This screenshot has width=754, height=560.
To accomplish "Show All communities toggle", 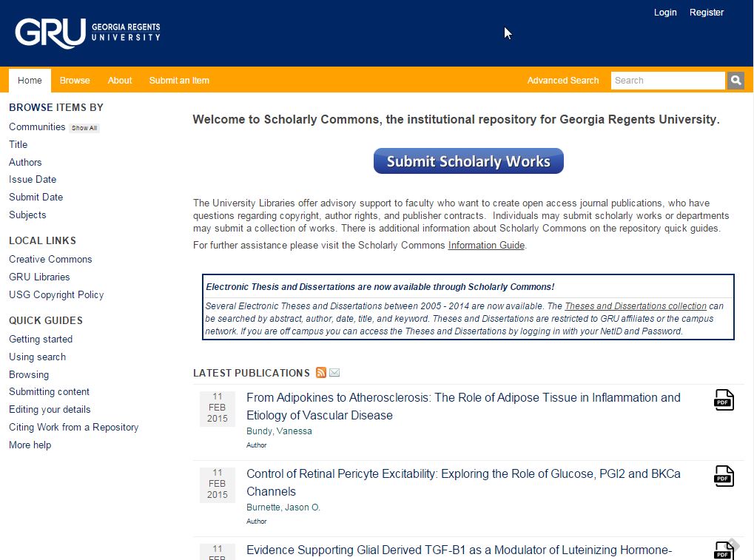I will [x=84, y=128].
